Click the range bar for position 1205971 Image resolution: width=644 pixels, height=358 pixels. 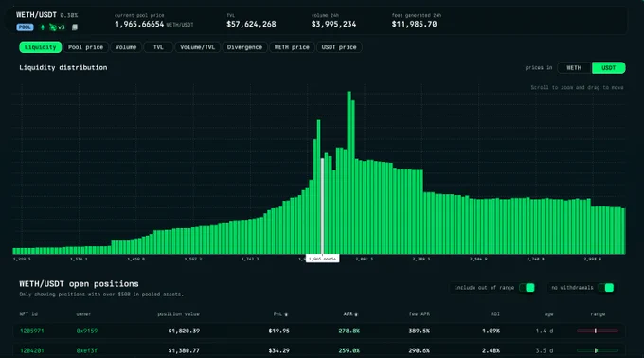tap(598, 331)
